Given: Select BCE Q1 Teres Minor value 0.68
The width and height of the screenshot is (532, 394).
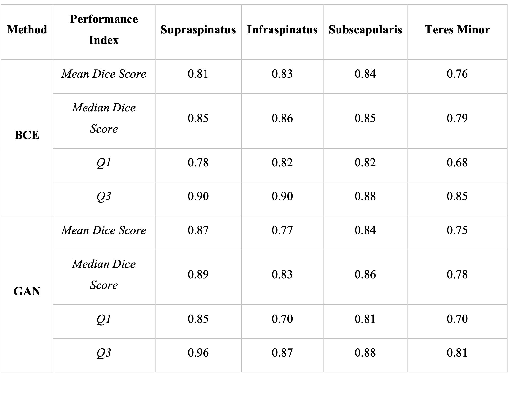Looking at the screenshot, I should pyautogui.click(x=457, y=163).
